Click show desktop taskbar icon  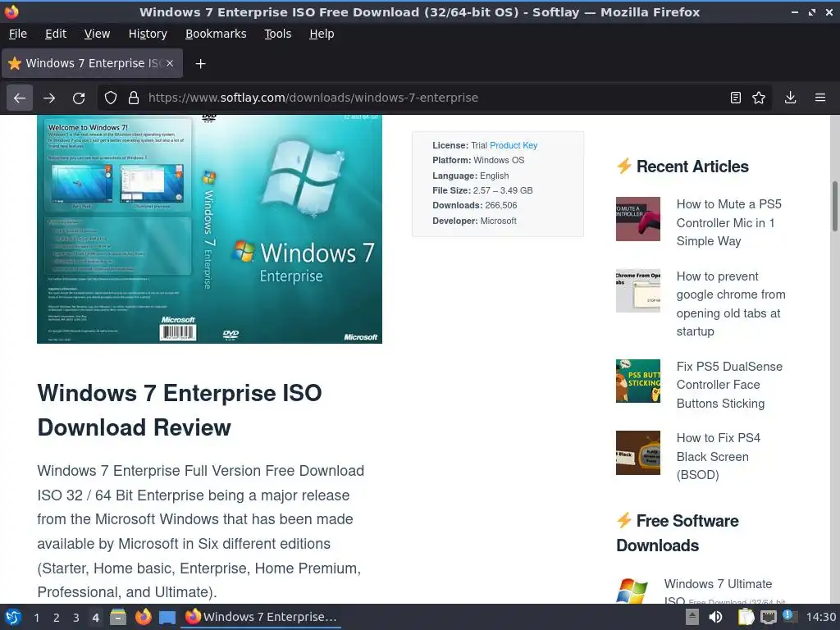(x=167, y=618)
